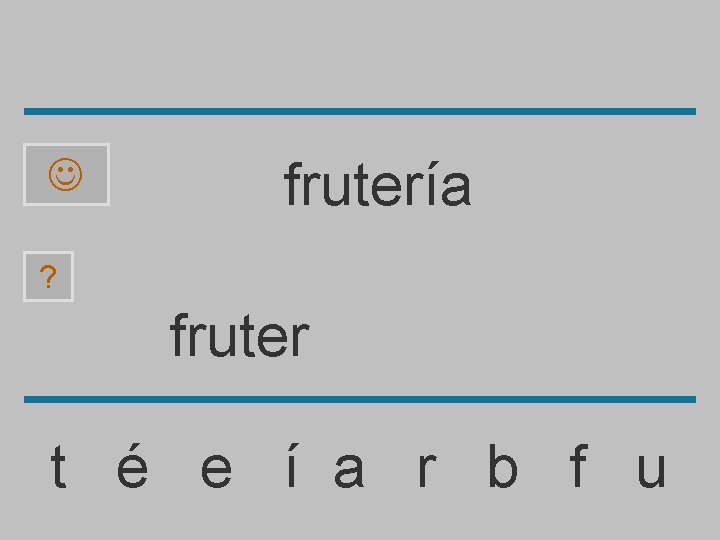
Task: Click the first f of frutería
Action: pyautogui.click(x=293, y=185)
